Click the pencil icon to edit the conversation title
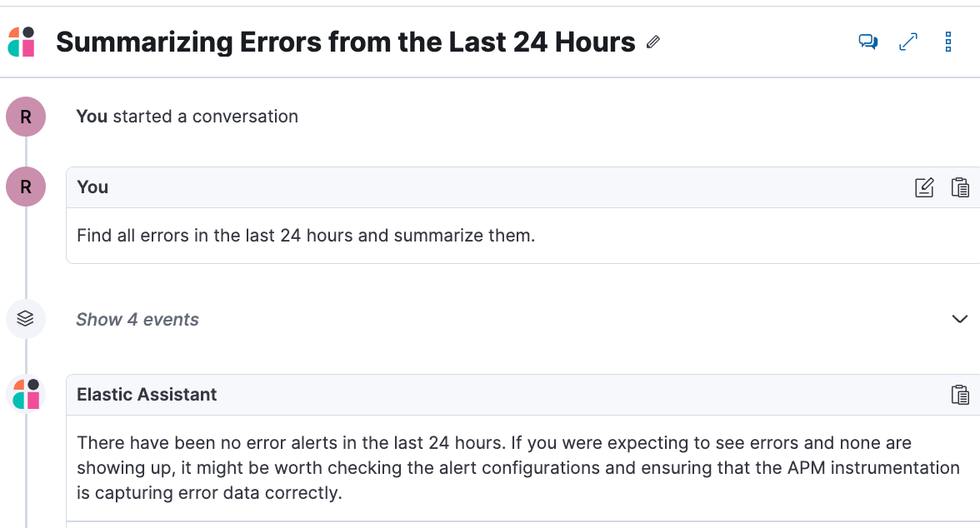The image size is (980, 528). (653, 42)
